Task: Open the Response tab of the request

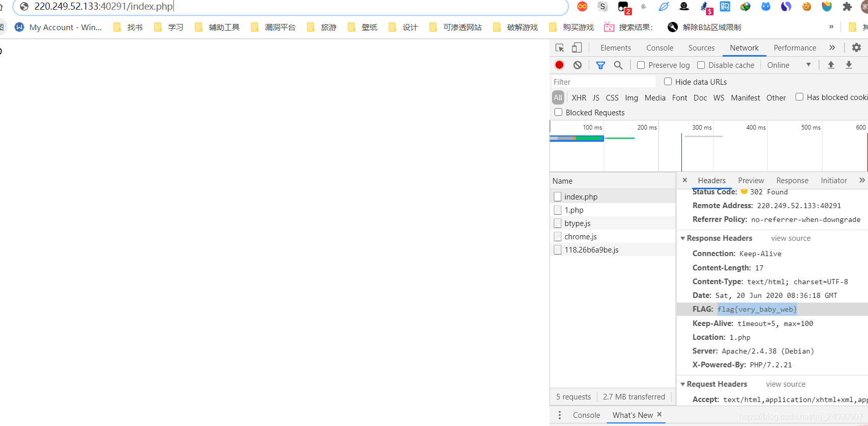Action: tap(792, 181)
